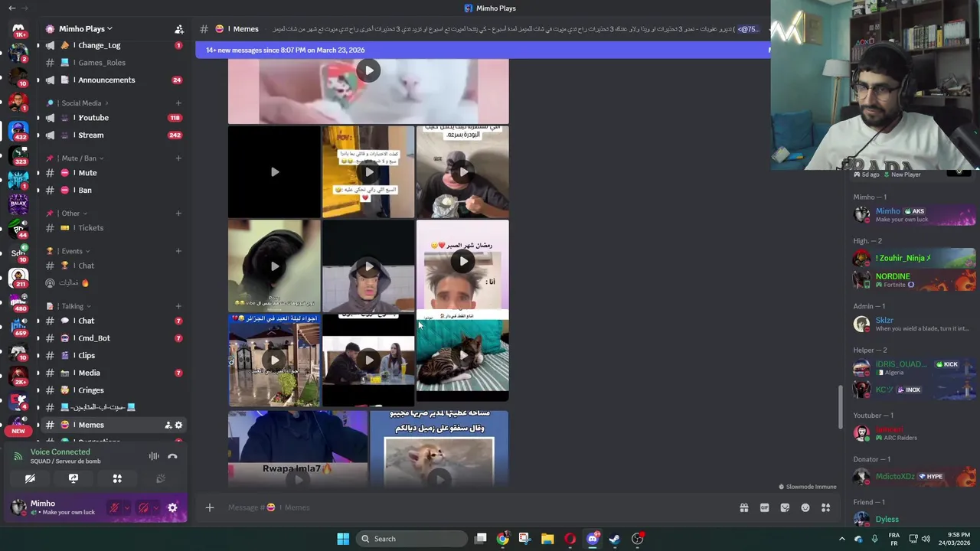Screen dimensions: 980x551
Task: Play the white cat video
Action: (368, 71)
